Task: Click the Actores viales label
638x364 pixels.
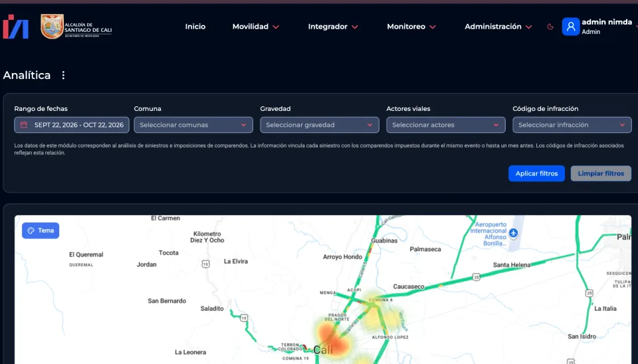Action: (x=408, y=108)
